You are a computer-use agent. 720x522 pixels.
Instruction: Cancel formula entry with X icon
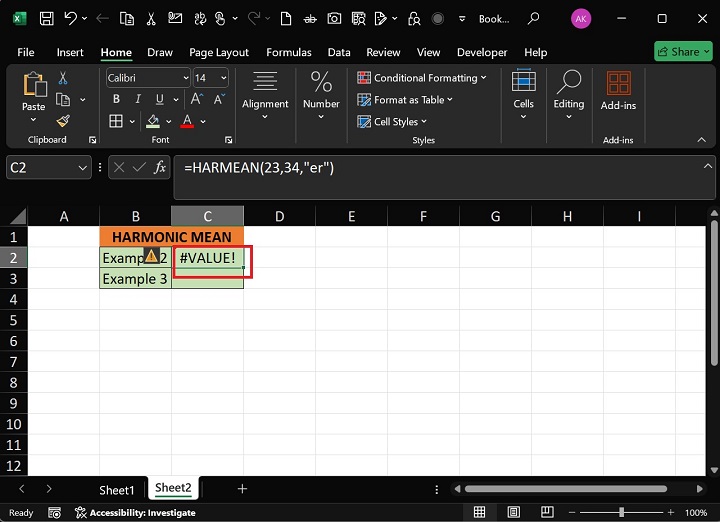[x=119, y=168]
